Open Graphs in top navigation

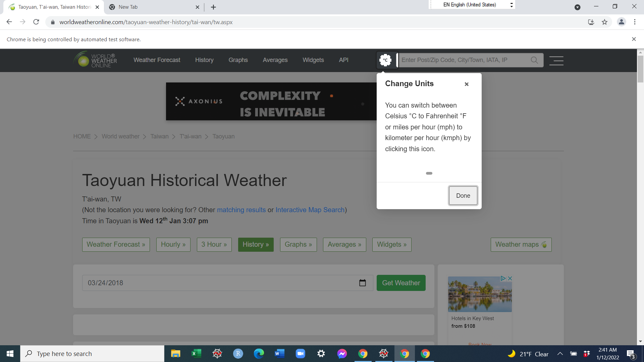pyautogui.click(x=238, y=60)
